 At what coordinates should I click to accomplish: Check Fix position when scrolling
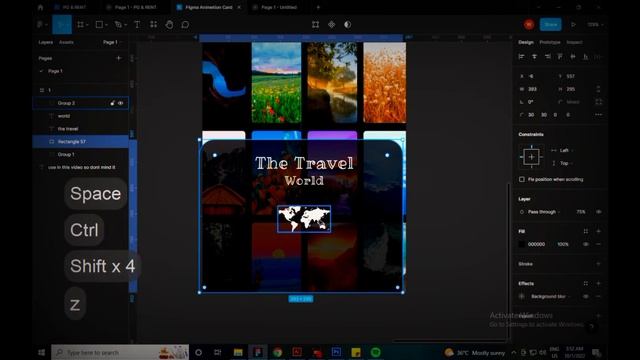coord(522,179)
